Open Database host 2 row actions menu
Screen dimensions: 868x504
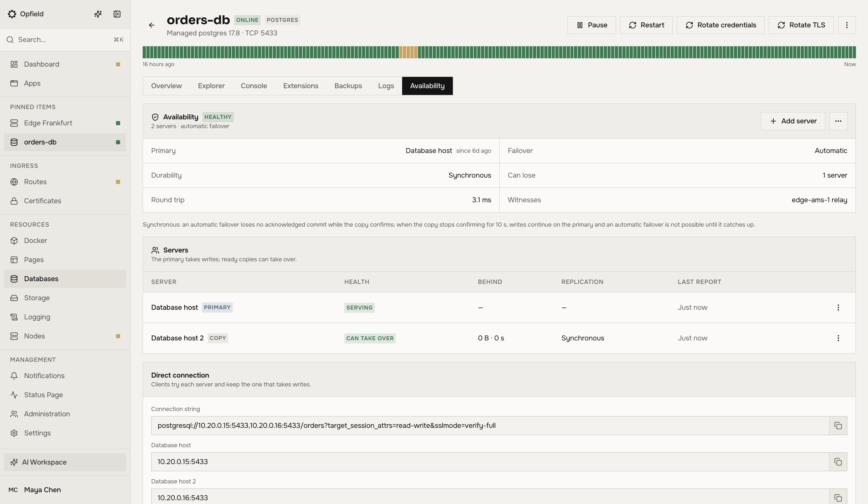tap(838, 338)
